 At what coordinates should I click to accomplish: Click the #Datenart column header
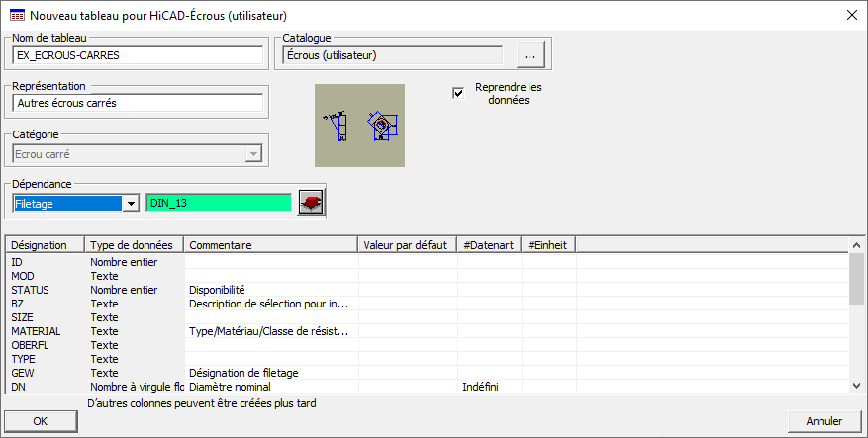point(489,245)
